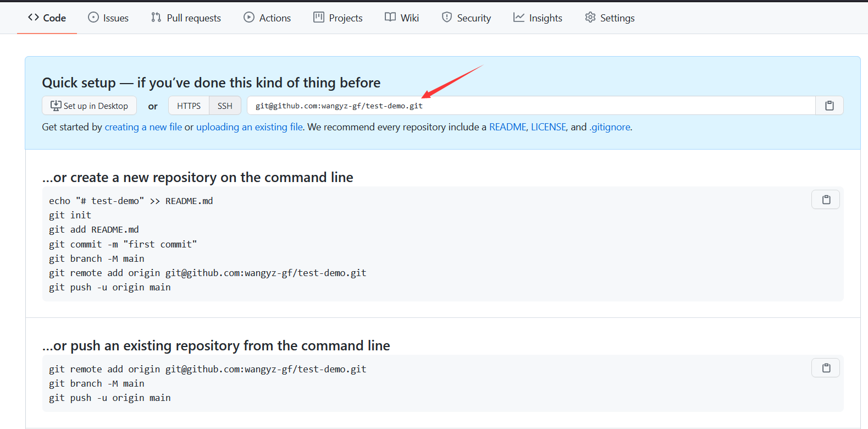Click '...or create a new repository' heading
Image resolution: width=868 pixels, height=429 pixels.
pos(198,177)
